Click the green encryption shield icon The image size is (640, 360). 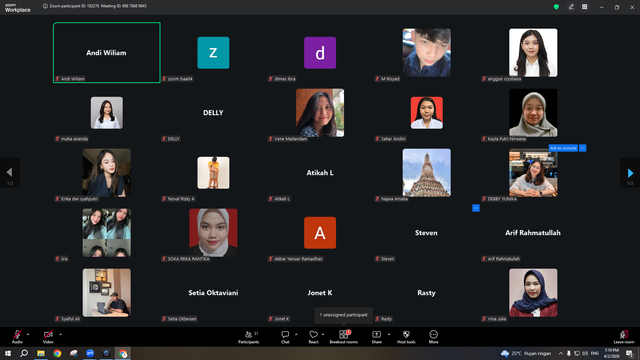tap(556, 7)
